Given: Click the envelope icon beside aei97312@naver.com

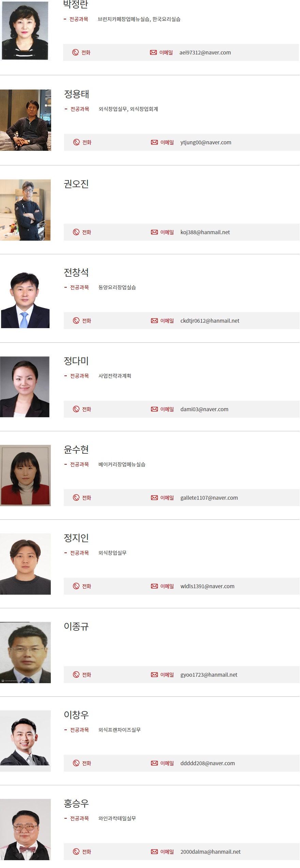Looking at the screenshot, I should (x=153, y=52).
